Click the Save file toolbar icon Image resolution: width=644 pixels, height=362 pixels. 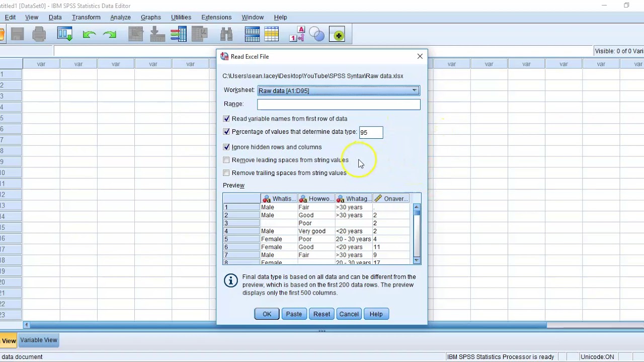pos(18,34)
